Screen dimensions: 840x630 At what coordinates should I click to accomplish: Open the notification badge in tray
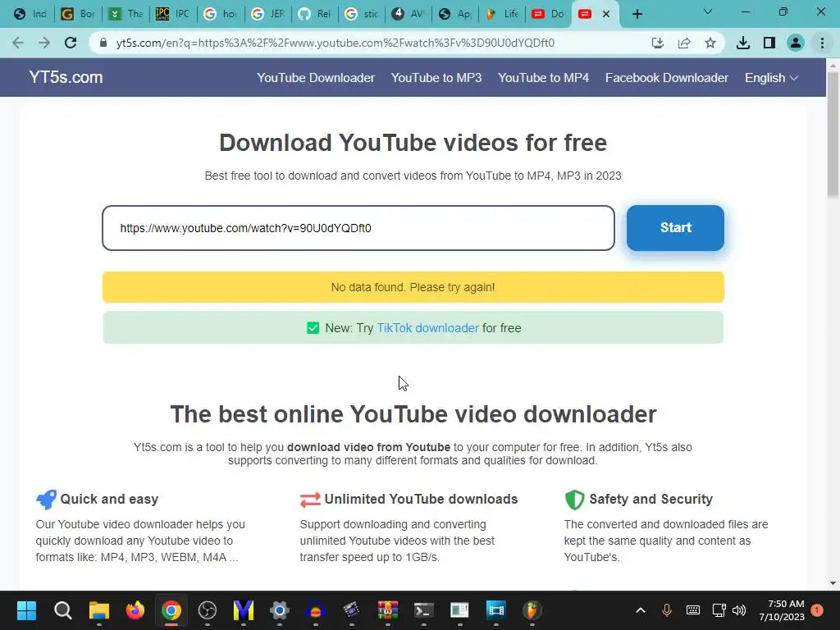[817, 610]
